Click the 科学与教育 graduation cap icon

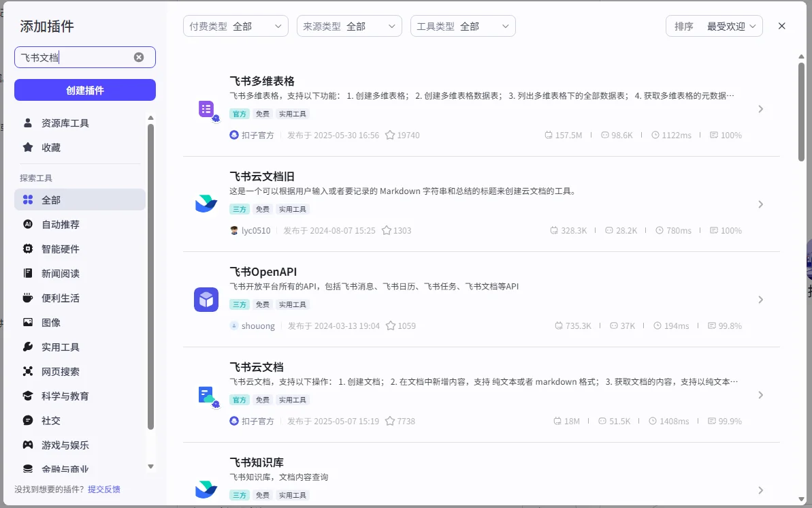coord(28,396)
